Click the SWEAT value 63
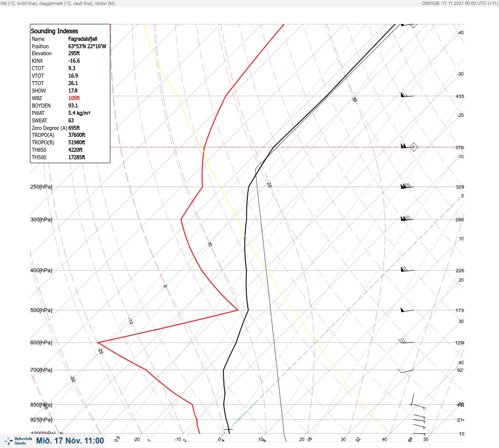The height and width of the screenshot is (448, 499). (x=71, y=120)
